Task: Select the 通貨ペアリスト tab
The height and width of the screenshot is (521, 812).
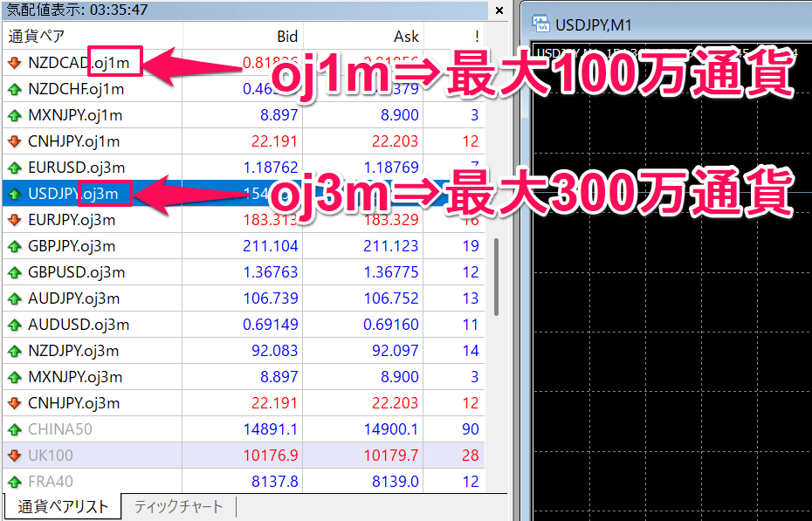Action: click(x=61, y=506)
